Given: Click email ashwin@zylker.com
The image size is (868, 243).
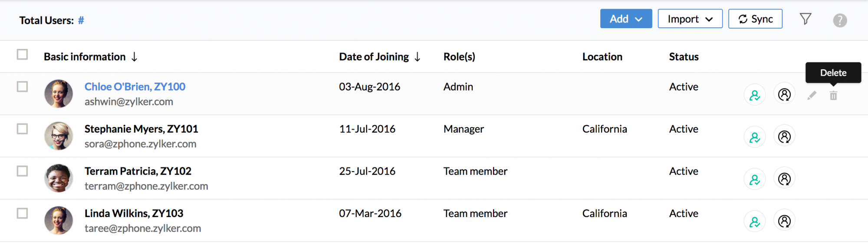Looking at the screenshot, I should click(x=128, y=101).
